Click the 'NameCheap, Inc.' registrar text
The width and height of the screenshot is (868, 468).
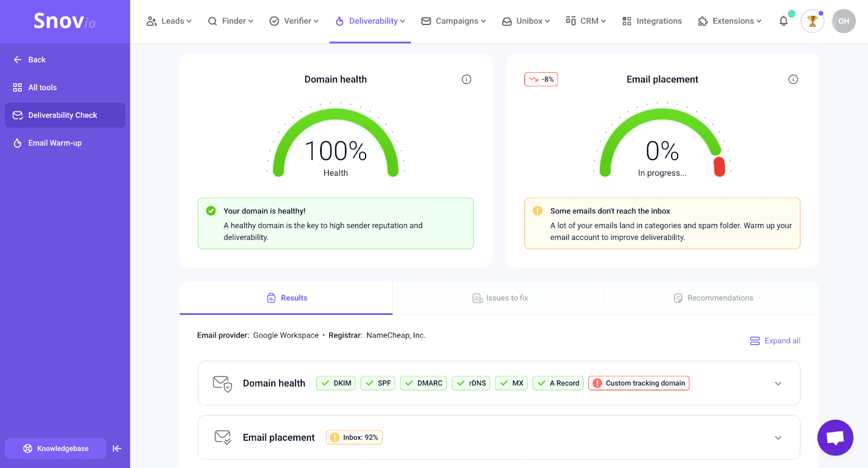point(396,336)
